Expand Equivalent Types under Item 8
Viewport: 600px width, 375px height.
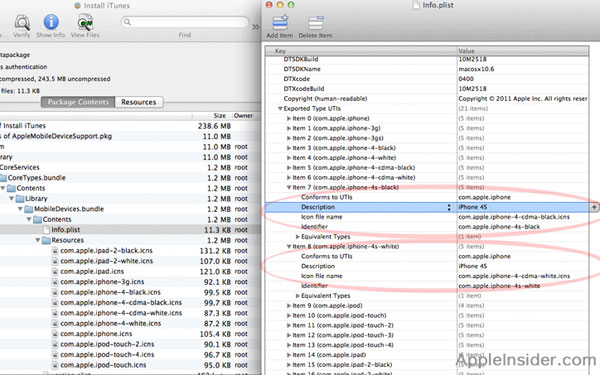click(297, 296)
